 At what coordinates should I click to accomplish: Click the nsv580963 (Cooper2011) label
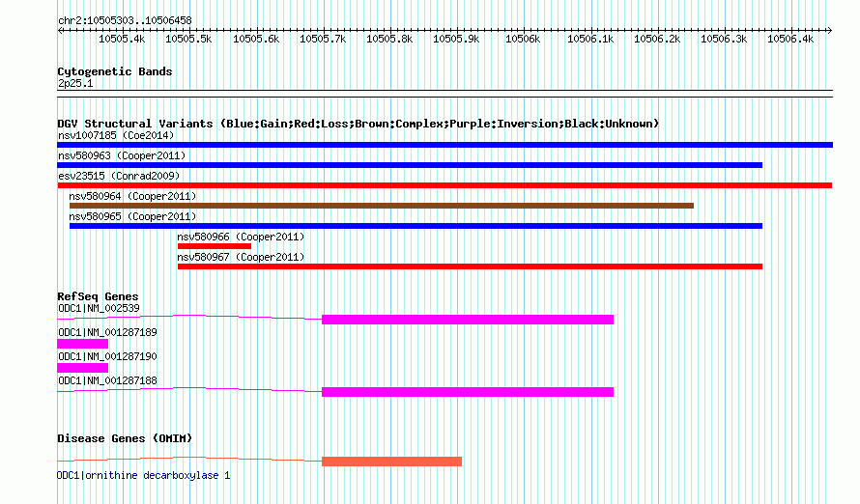[x=122, y=155]
